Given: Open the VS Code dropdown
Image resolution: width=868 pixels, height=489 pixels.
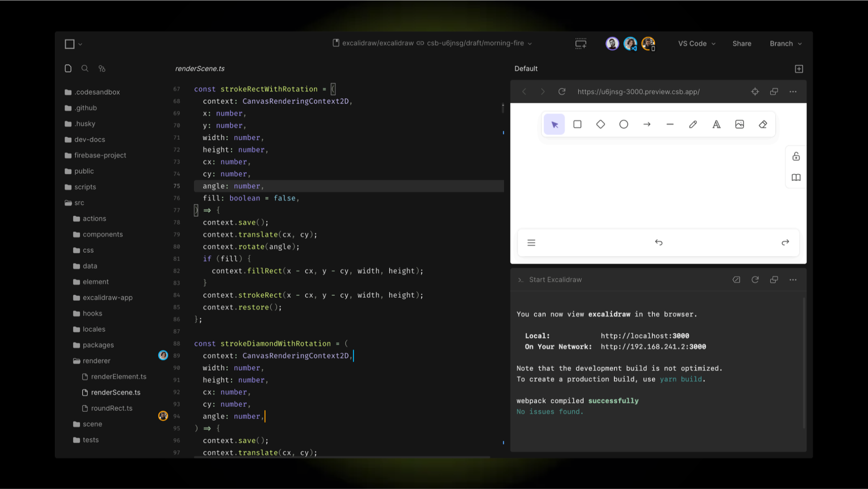Looking at the screenshot, I should (697, 43).
